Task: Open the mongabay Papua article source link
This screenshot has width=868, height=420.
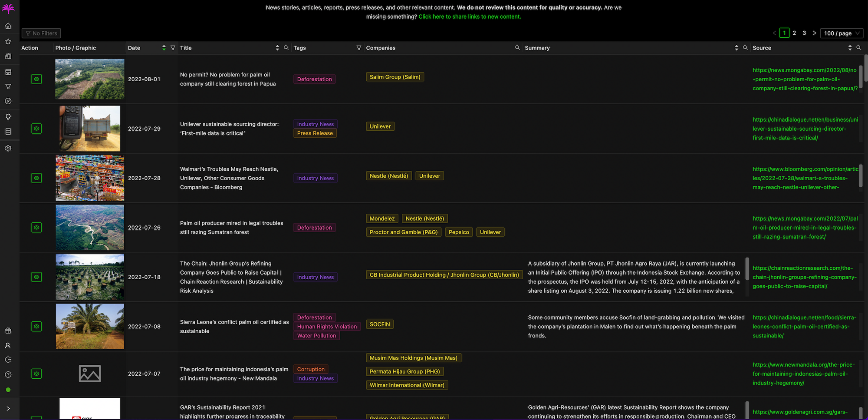Action: click(x=805, y=79)
